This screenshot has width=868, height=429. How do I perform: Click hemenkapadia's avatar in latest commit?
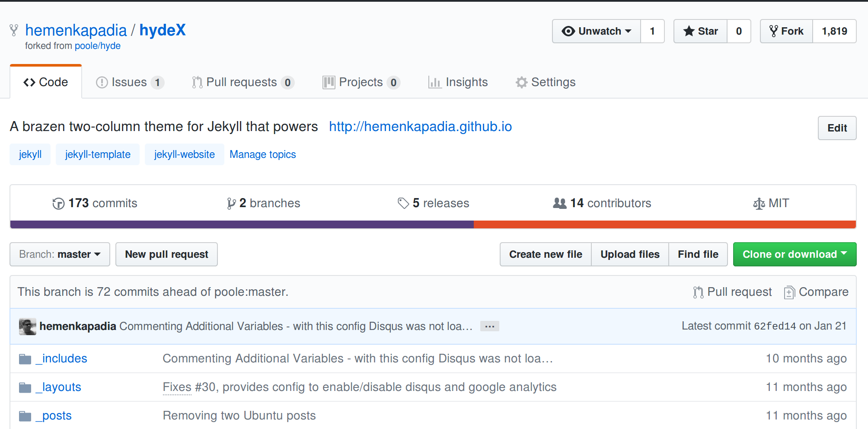pos(28,327)
